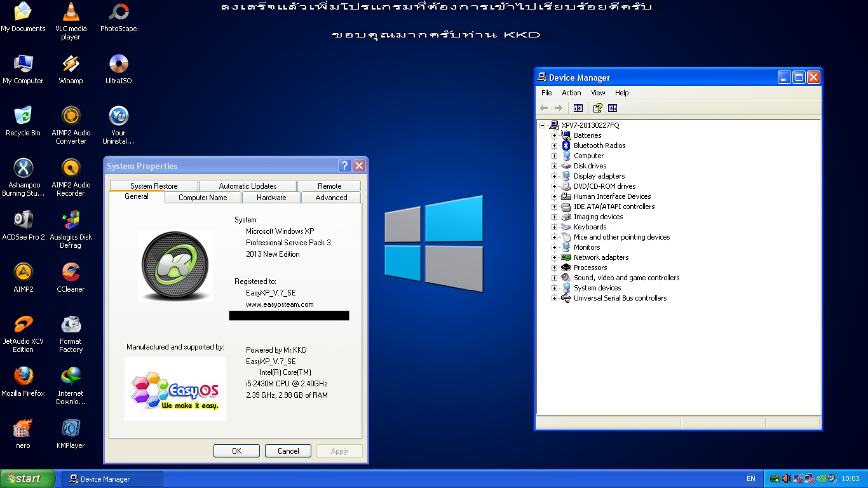Click the Device Manager taskbar button

coord(112,479)
